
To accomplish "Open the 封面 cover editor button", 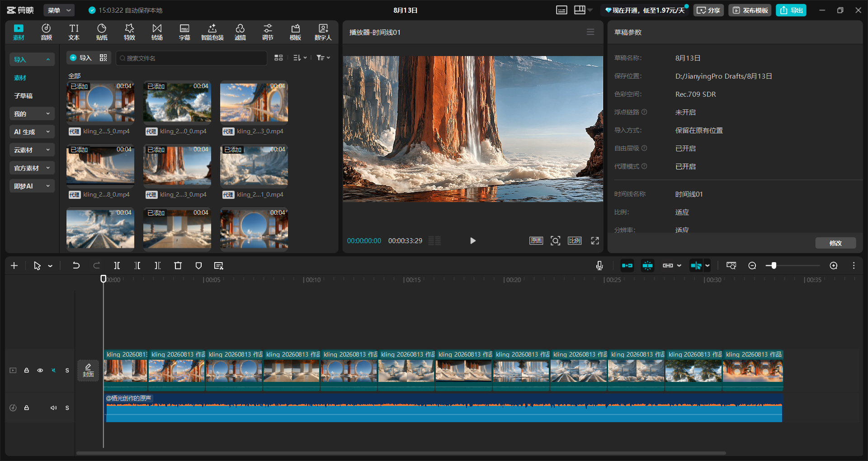I will (88, 371).
